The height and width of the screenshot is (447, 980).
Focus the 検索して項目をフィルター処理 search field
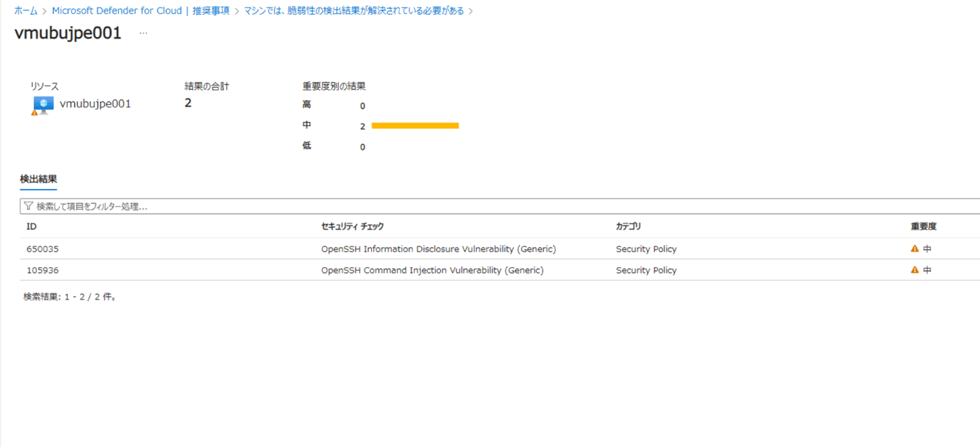click(500, 206)
